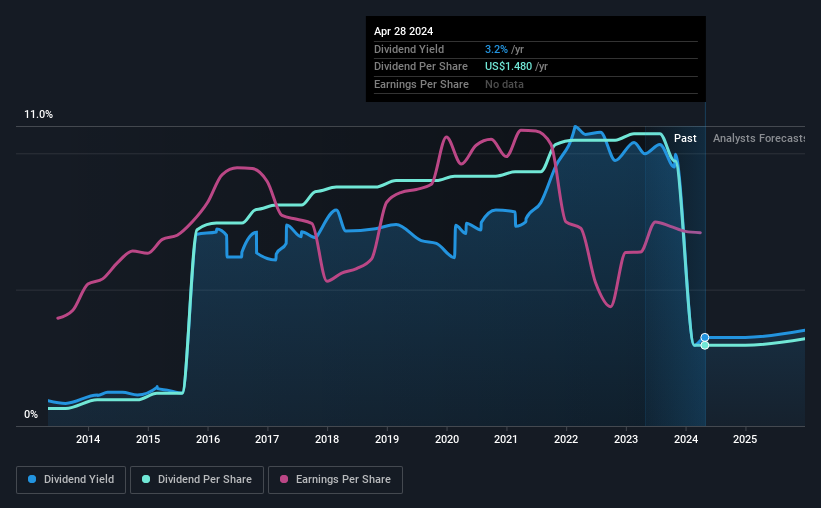This screenshot has height=508, width=821.
Task: Click the 2025 x-axis label
Action: coord(745,439)
